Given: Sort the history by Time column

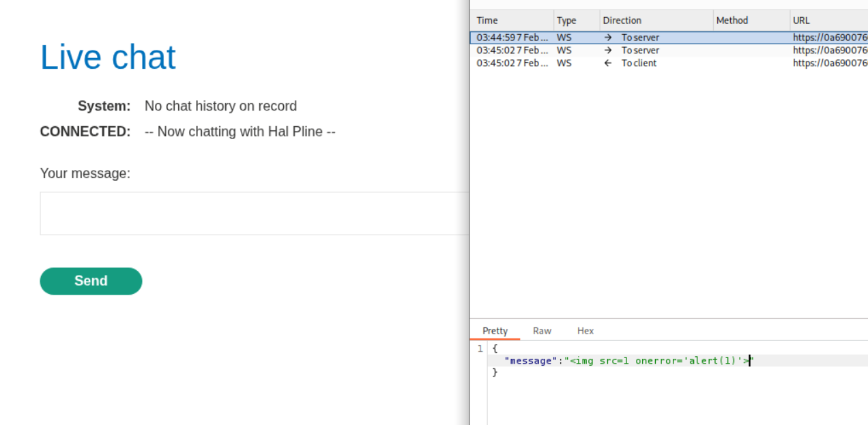Looking at the screenshot, I should [x=487, y=20].
